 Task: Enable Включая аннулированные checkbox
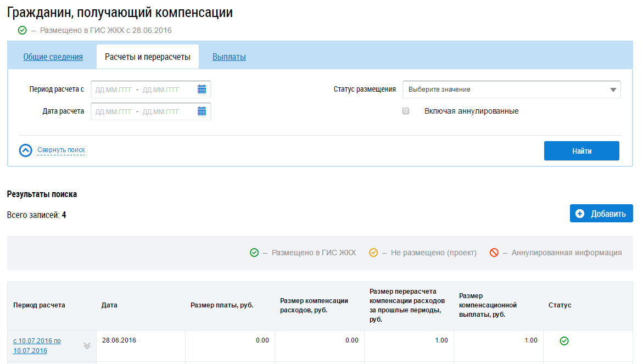[406, 111]
